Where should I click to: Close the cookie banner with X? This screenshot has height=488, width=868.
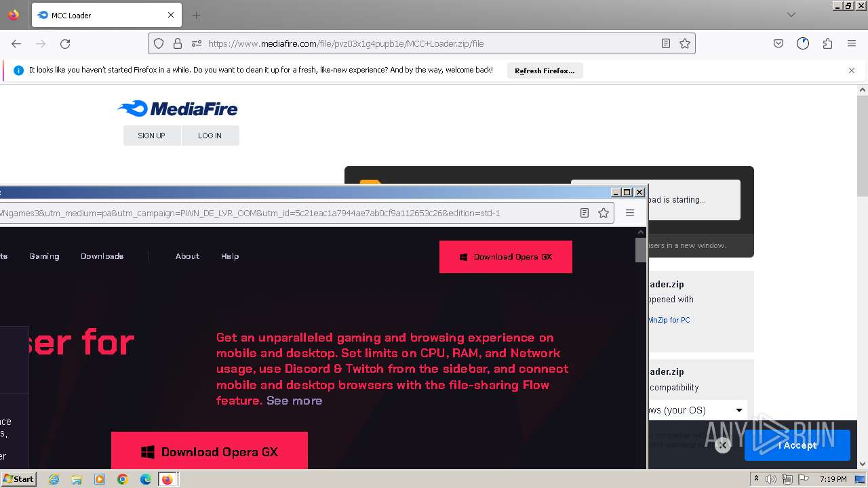pos(723,445)
